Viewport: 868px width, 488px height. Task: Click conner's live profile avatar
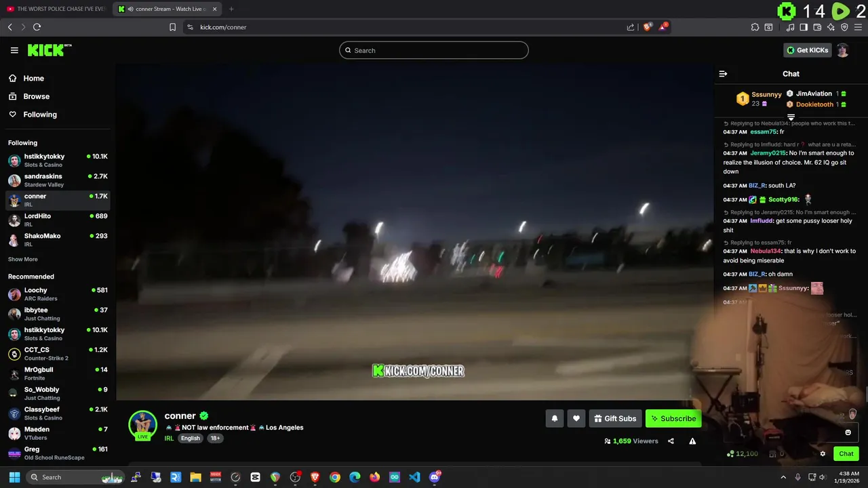[142, 425]
